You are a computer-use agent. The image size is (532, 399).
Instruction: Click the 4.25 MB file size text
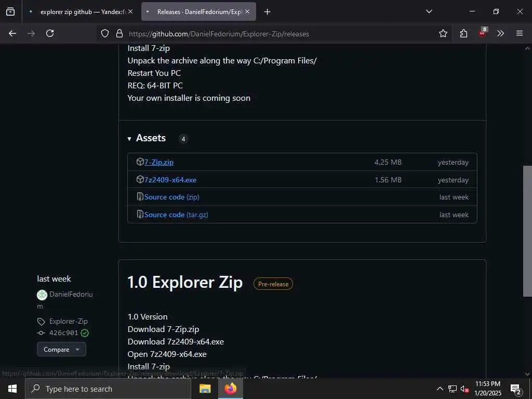pyautogui.click(x=388, y=162)
